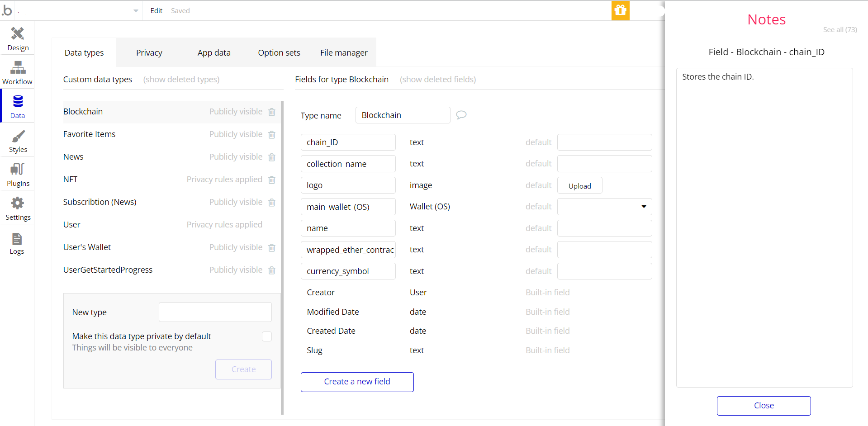868x426 pixels.
Task: Expand the app name dropdown arrow
Action: (136, 11)
